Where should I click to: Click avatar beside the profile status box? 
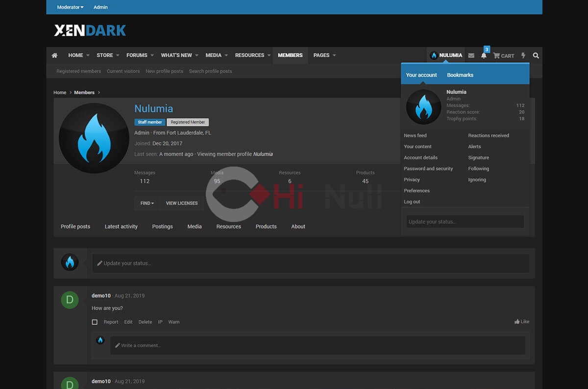[x=70, y=263]
